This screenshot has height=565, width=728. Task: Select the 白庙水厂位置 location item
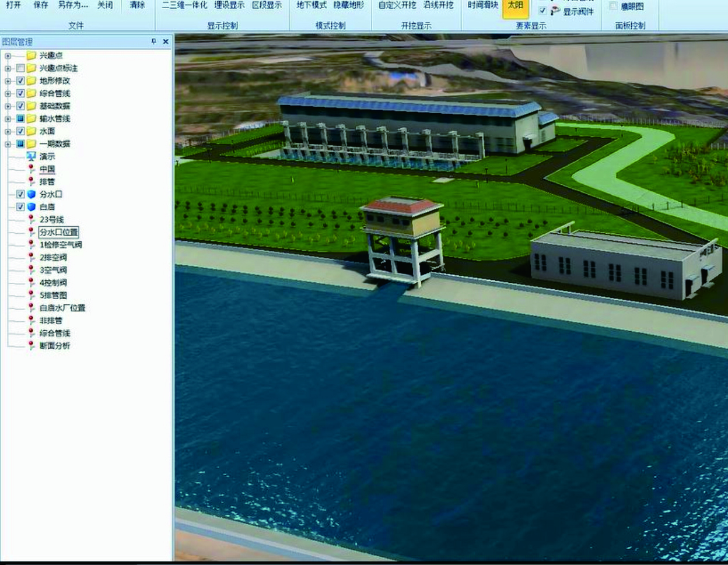click(x=62, y=308)
